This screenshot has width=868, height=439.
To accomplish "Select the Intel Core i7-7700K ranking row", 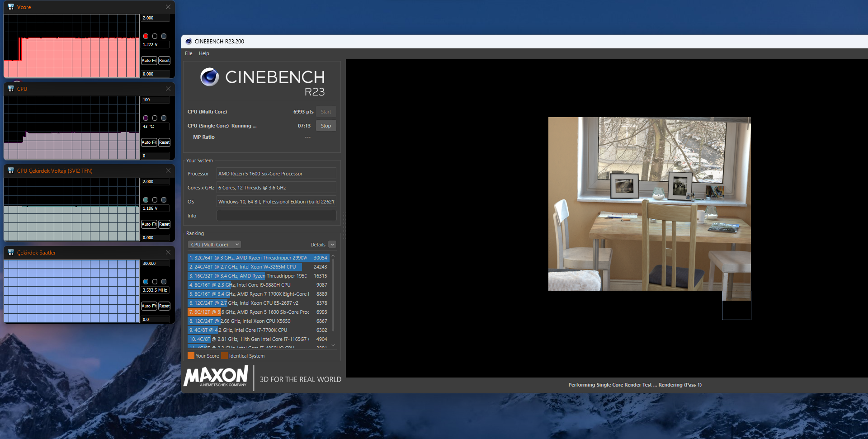I will [x=258, y=330].
